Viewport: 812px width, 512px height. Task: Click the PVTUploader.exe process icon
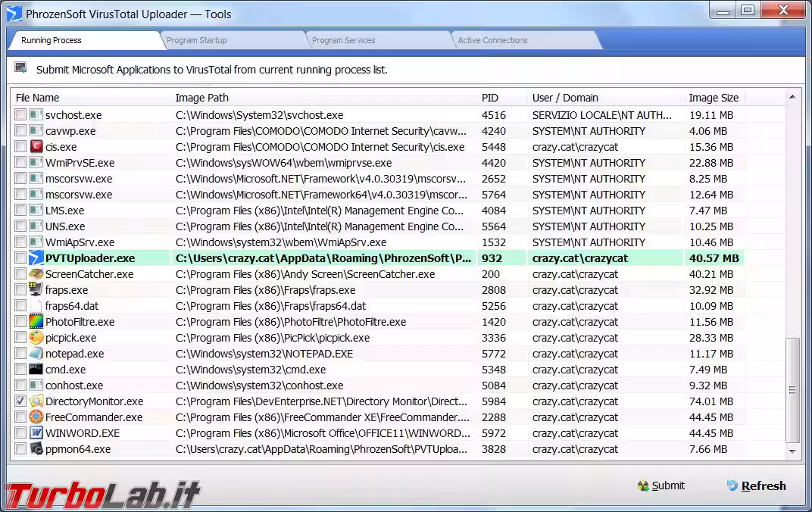[36, 258]
